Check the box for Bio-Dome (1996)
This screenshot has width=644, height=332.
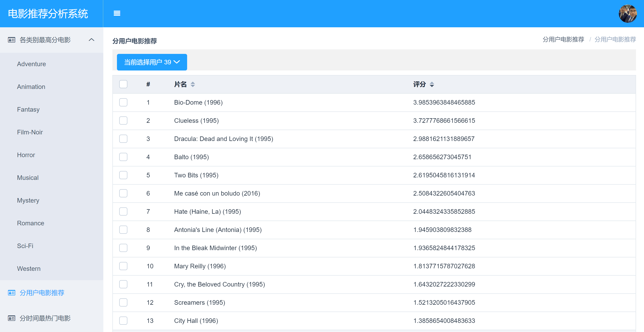tap(123, 102)
